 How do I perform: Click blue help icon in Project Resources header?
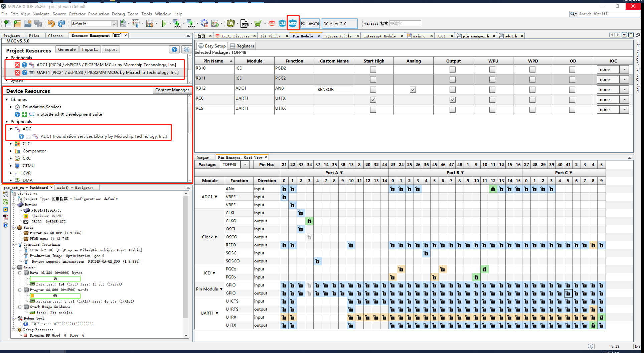coord(174,49)
